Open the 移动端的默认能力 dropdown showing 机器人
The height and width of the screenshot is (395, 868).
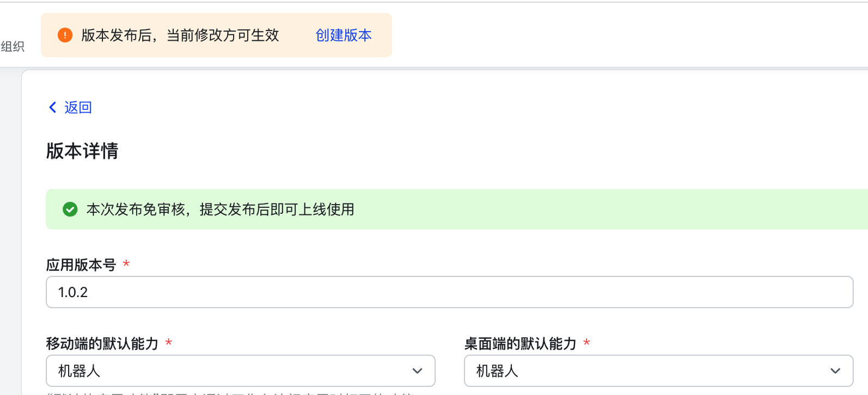[240, 371]
